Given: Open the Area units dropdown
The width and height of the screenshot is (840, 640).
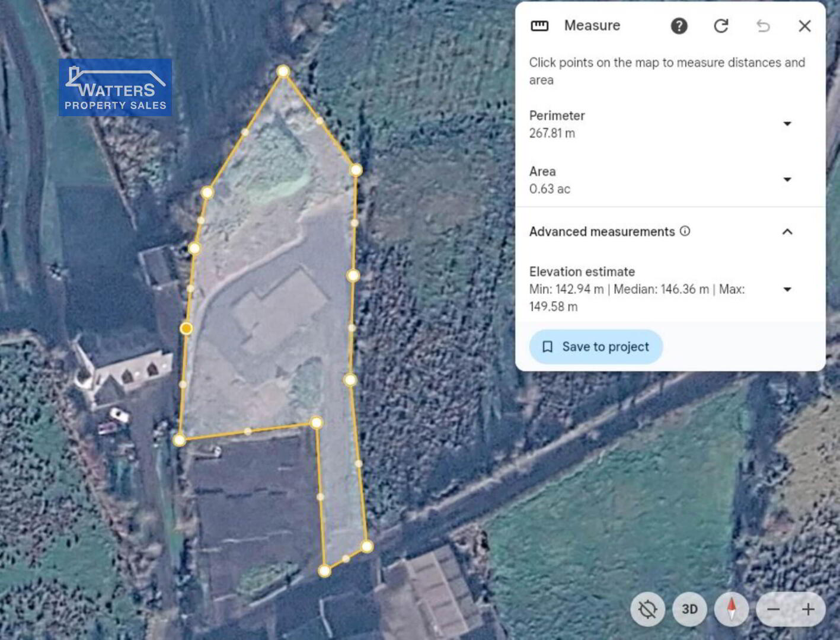Looking at the screenshot, I should pos(787,180).
